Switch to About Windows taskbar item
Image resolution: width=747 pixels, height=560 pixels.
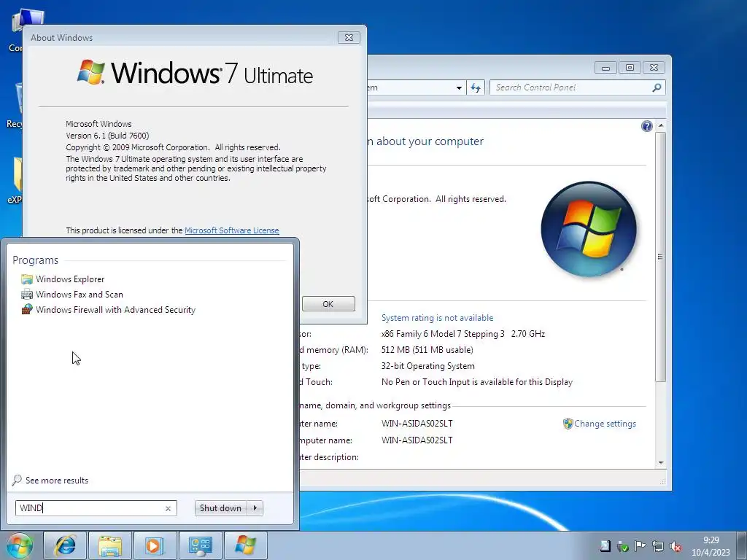click(245, 545)
